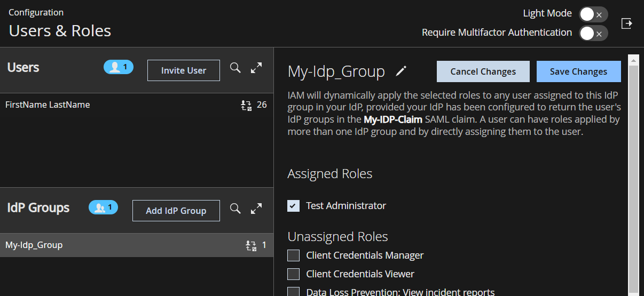
Task: Click the Assigned Roles heading
Action: point(330,174)
